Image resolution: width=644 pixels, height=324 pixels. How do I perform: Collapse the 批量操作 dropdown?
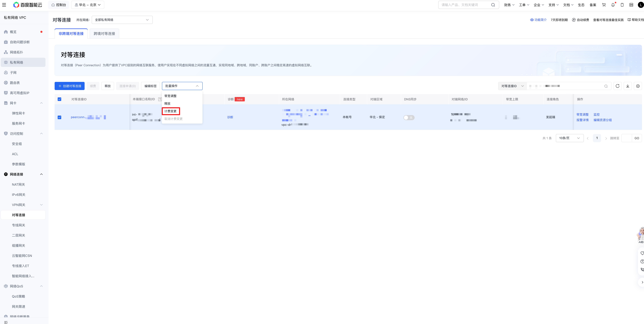(x=182, y=86)
